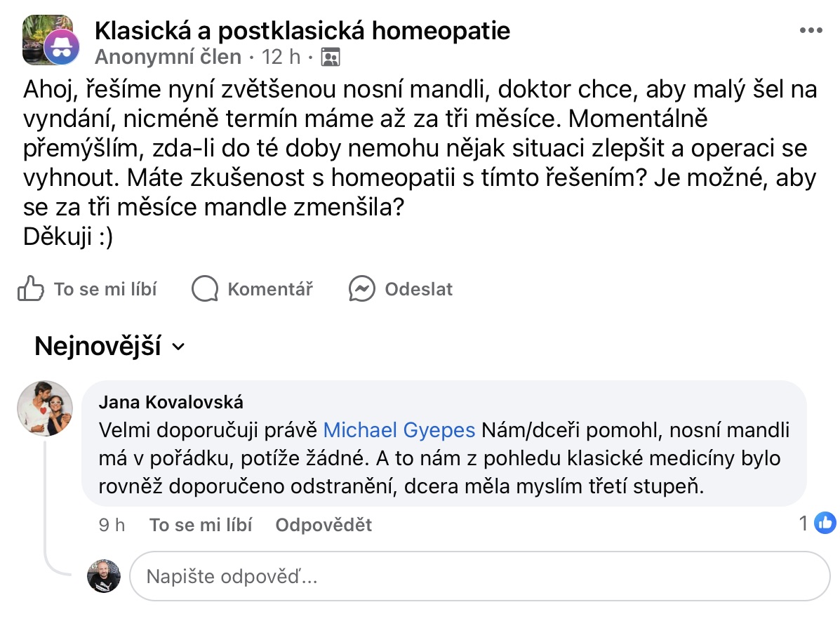Open the three-dot post options menu
This screenshot has height=621, width=840.
tap(811, 31)
